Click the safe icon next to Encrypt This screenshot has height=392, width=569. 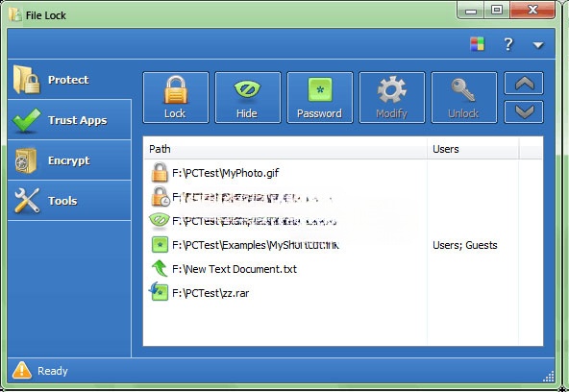(x=26, y=160)
